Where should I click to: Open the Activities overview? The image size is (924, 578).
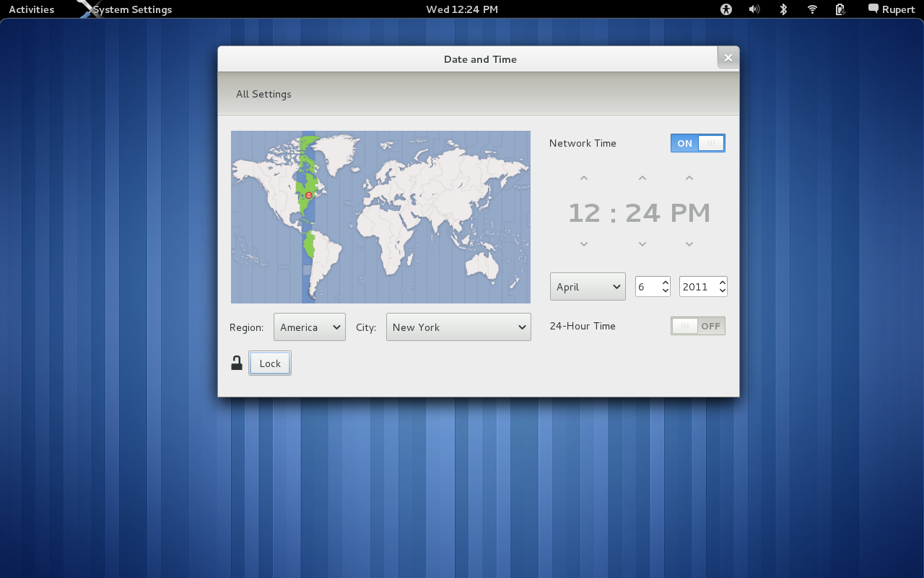tap(31, 9)
